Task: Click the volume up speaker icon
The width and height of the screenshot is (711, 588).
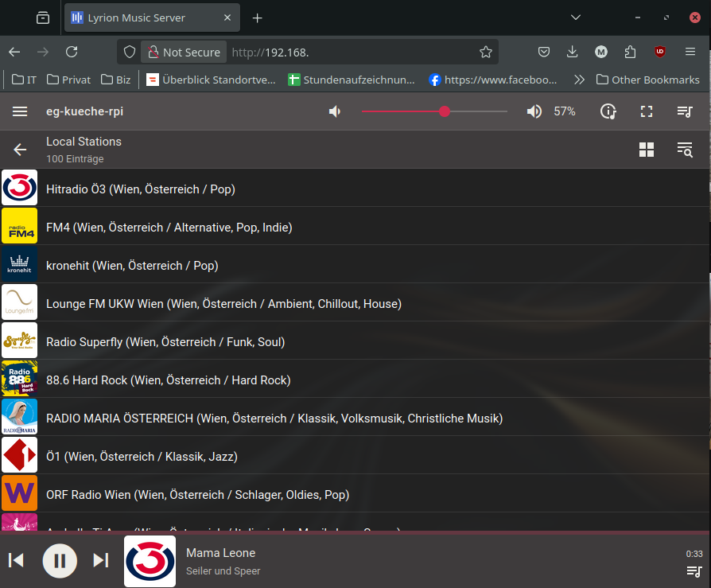Action: coord(534,111)
